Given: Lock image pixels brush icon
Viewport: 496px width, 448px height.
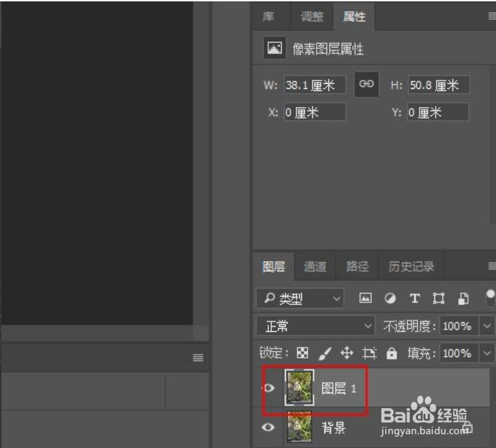Looking at the screenshot, I should [325, 353].
